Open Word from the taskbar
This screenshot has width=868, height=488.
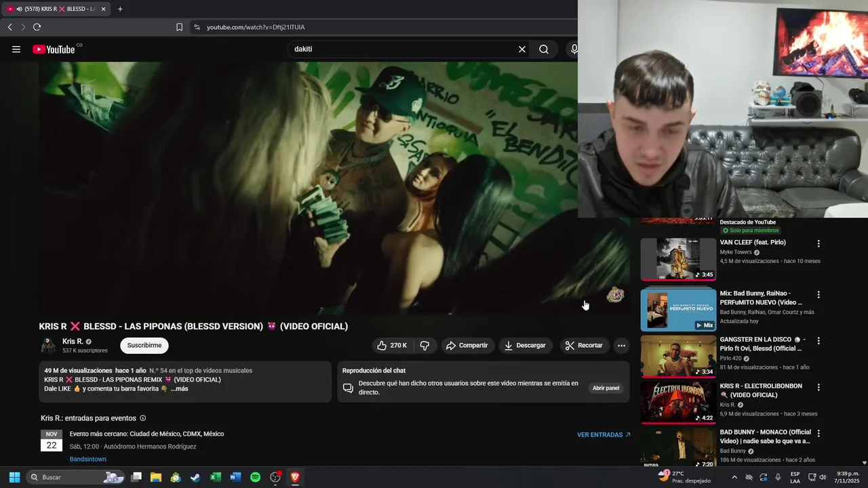pyautogui.click(x=235, y=477)
